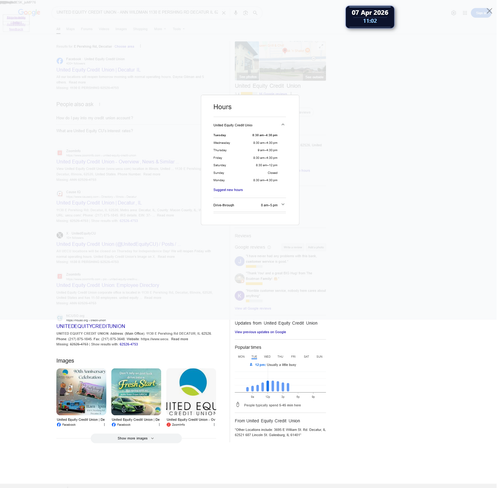Image resolution: width=500 pixels, height=488 pixels.
Task: Switch to the Videos tab
Action: point(104,29)
